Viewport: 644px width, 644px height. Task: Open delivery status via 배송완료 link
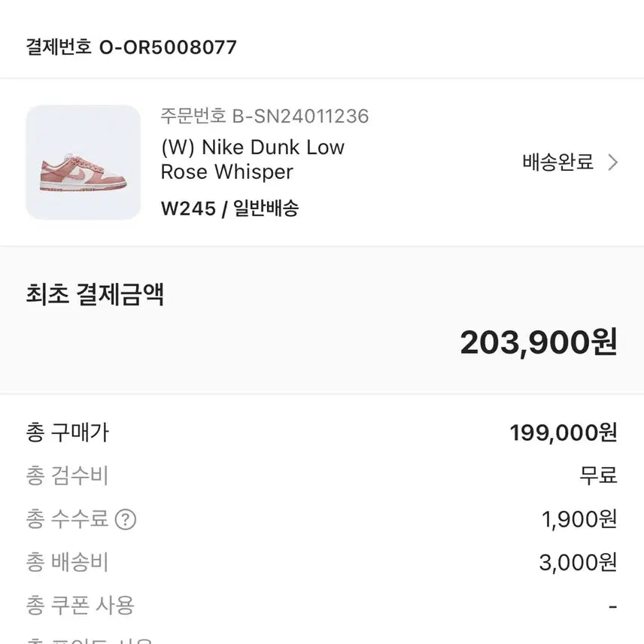(555, 163)
